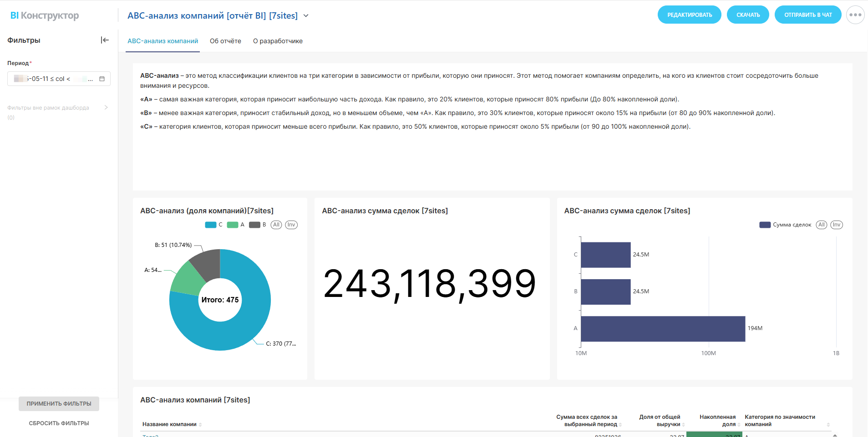Sort by Категория по значимости компаний
This screenshot has width=868, height=437.
pyautogui.click(x=828, y=425)
